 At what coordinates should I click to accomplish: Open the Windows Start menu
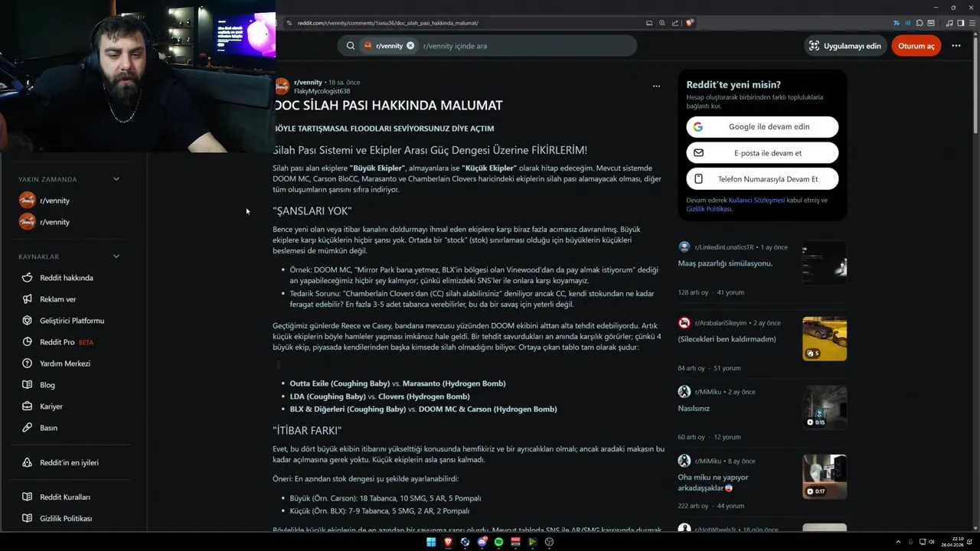coord(431,542)
